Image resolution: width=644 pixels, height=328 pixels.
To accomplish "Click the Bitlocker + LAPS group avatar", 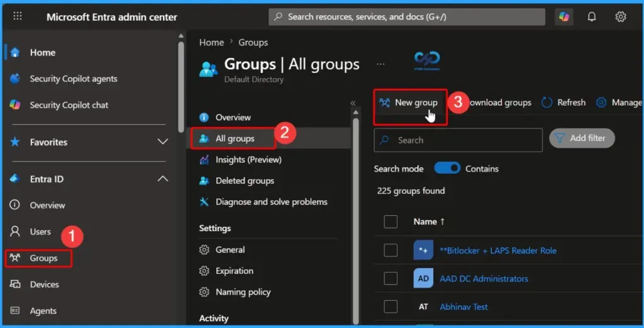I will [x=423, y=250].
